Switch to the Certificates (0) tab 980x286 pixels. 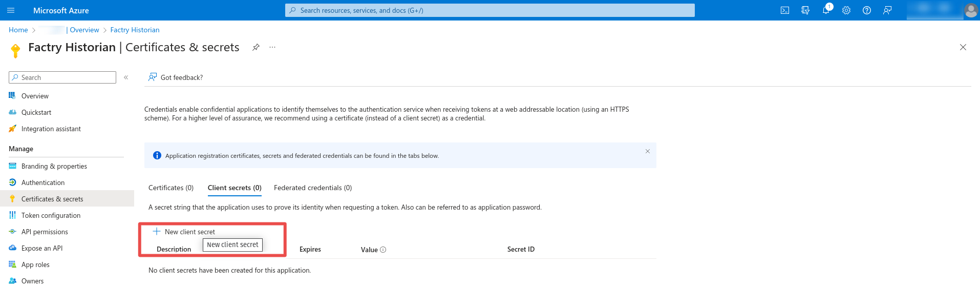171,188
